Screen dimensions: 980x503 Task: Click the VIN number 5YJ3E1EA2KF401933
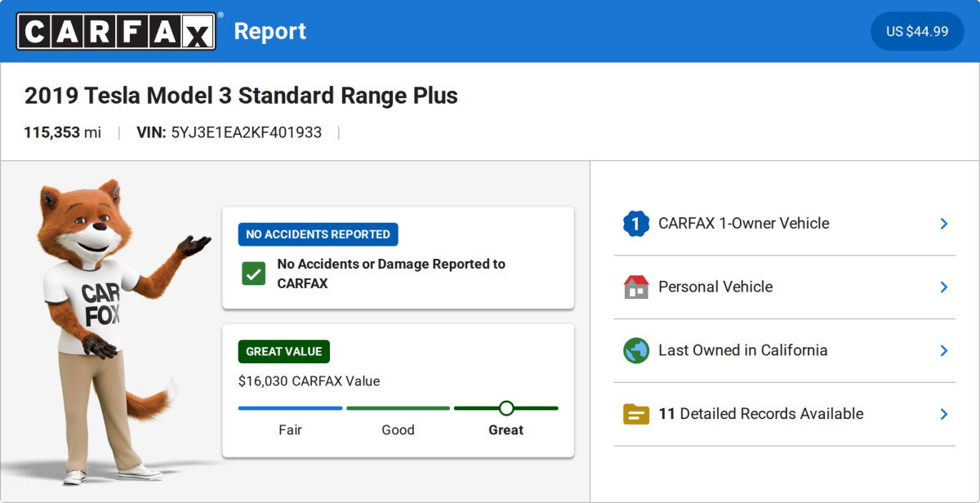[246, 132]
